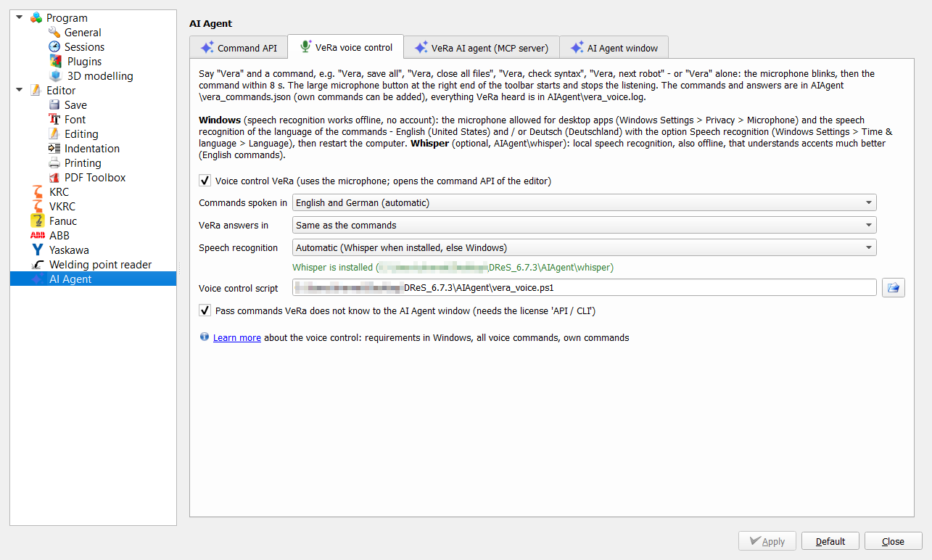This screenshot has width=932, height=560.
Task: Switch to the Command API tab
Action: click(x=239, y=48)
